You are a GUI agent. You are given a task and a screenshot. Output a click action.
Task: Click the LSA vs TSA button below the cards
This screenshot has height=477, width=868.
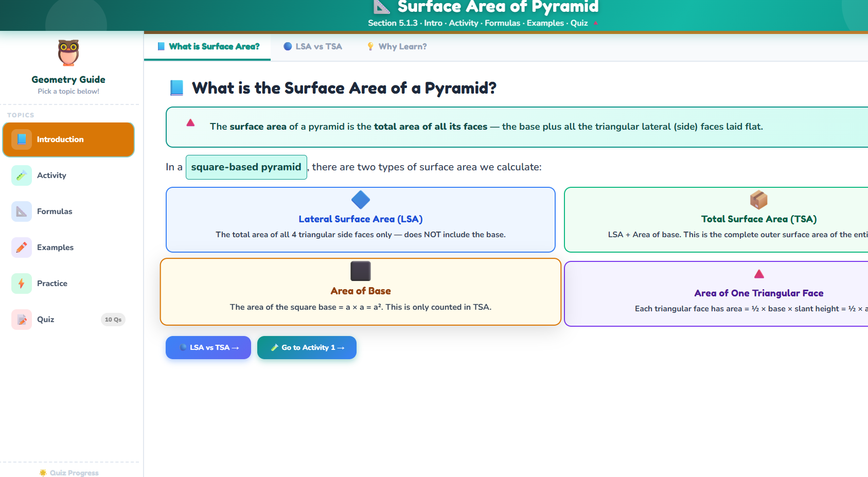pyautogui.click(x=208, y=347)
